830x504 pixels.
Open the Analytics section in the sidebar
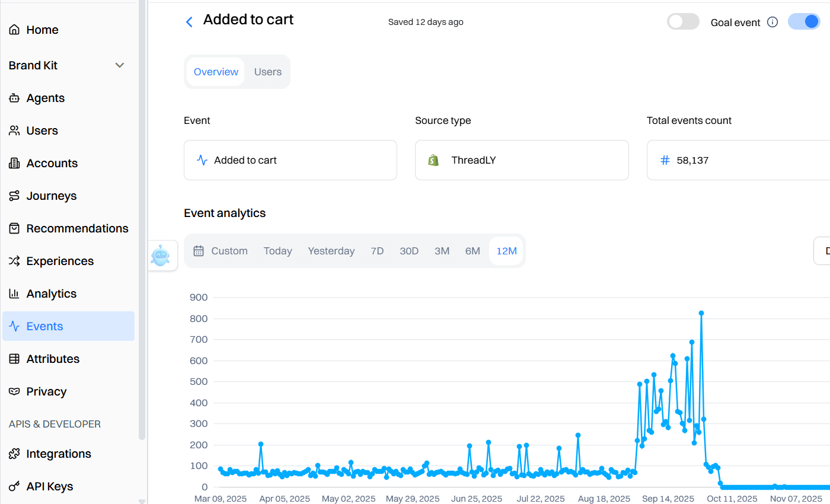[51, 294]
